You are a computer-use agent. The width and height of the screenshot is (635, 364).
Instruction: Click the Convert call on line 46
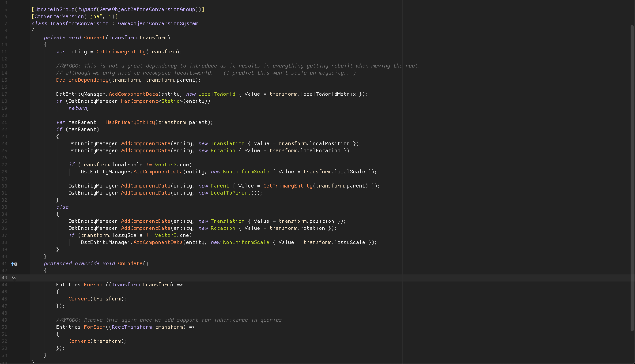[79, 299]
